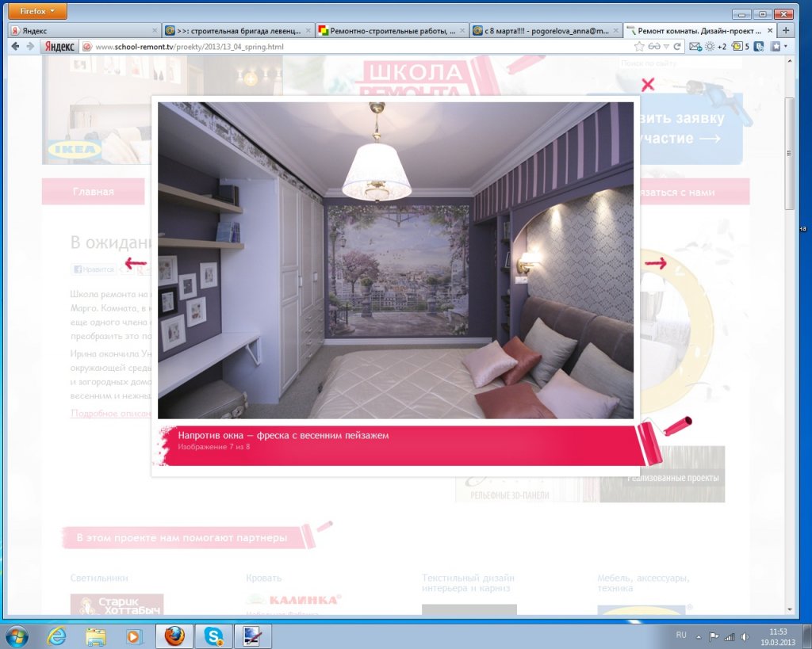
Task: Open the Подробное описание link
Action: pyautogui.click(x=111, y=413)
